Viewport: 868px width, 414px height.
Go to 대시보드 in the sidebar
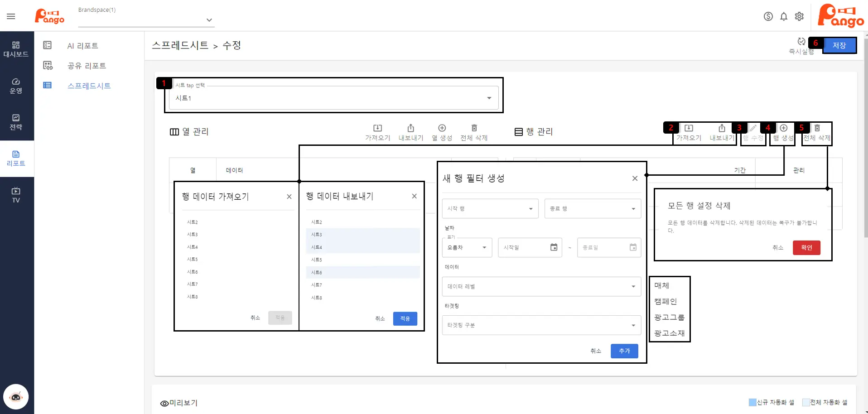click(16, 49)
